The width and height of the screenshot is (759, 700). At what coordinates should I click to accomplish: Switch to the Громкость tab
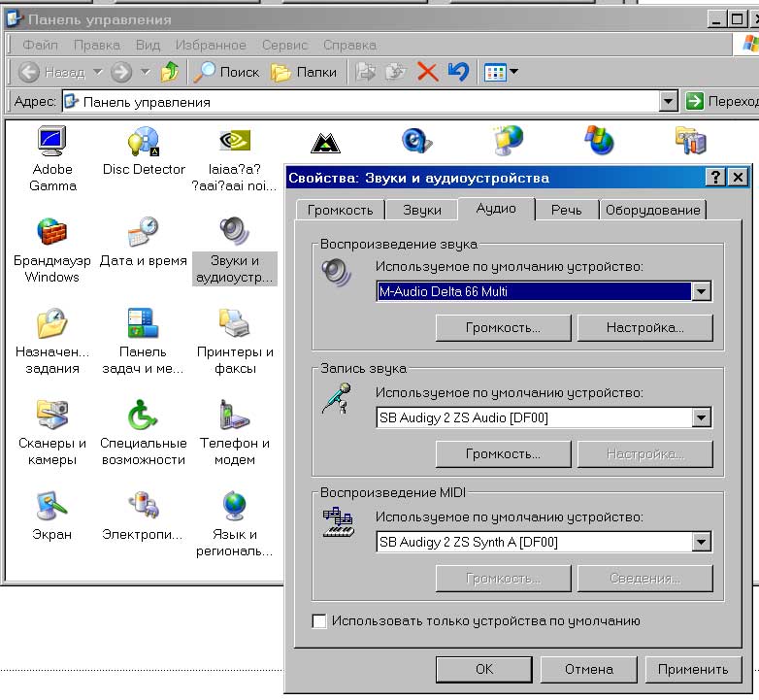pyautogui.click(x=340, y=210)
